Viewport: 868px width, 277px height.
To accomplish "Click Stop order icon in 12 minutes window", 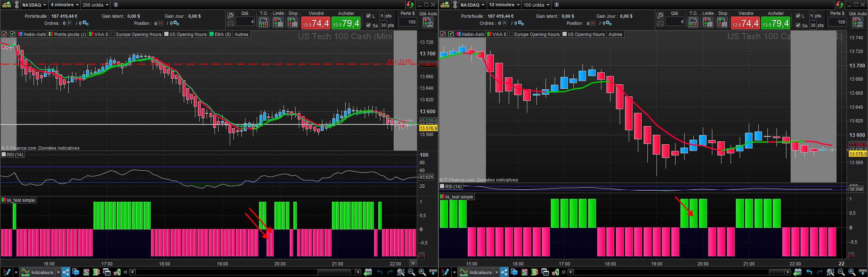I will [x=722, y=22].
